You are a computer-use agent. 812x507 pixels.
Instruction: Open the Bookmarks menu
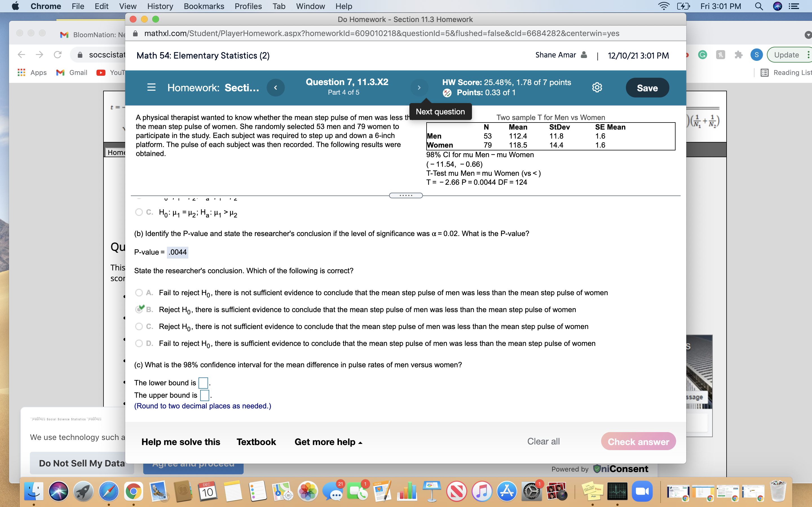tap(204, 6)
